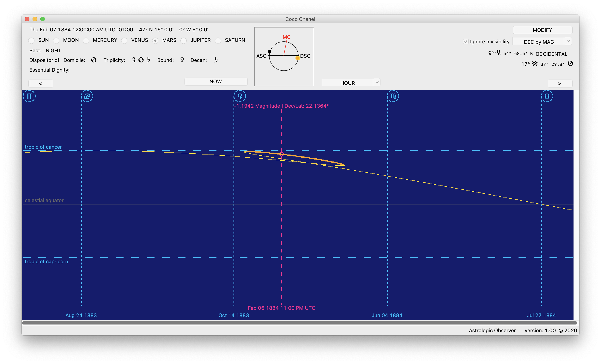The width and height of the screenshot is (601, 364).
Task: Select the VENUS planet option
Action: (x=124, y=40)
